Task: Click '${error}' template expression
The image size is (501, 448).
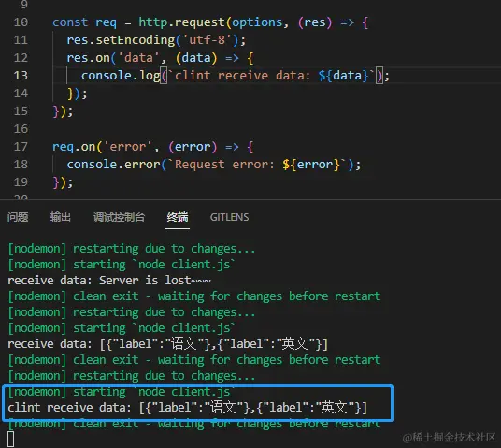Action: pos(311,165)
